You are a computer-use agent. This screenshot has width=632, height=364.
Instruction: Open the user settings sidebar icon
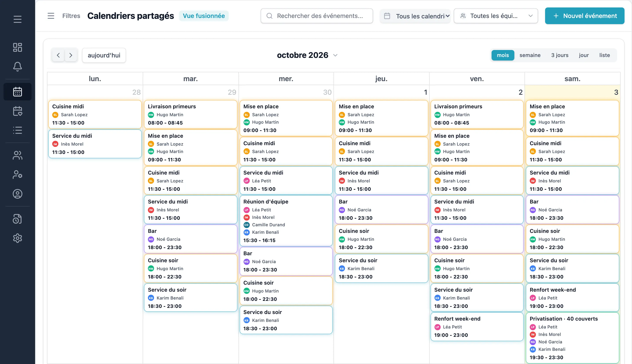[x=17, y=175]
